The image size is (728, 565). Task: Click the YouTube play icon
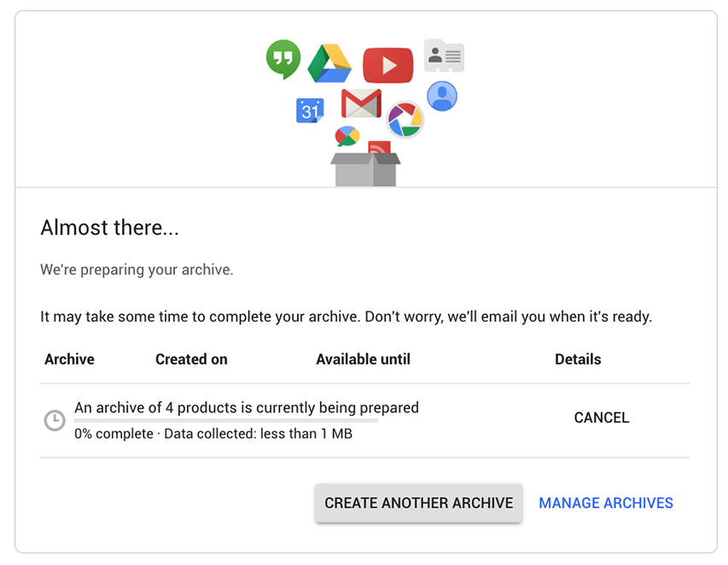coord(388,63)
